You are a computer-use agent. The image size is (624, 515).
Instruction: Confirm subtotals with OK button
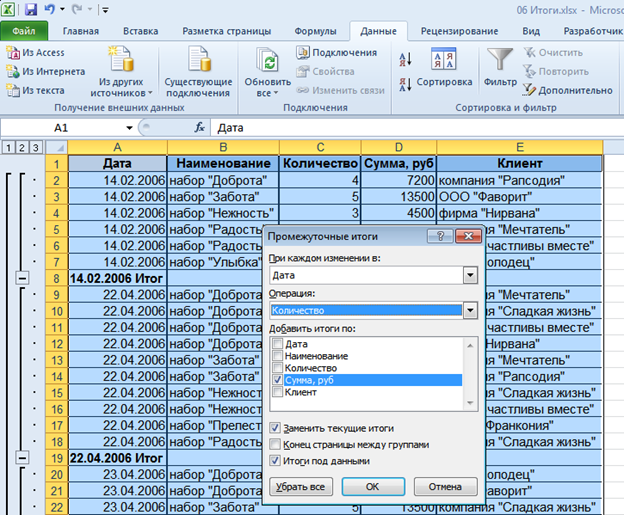click(373, 487)
